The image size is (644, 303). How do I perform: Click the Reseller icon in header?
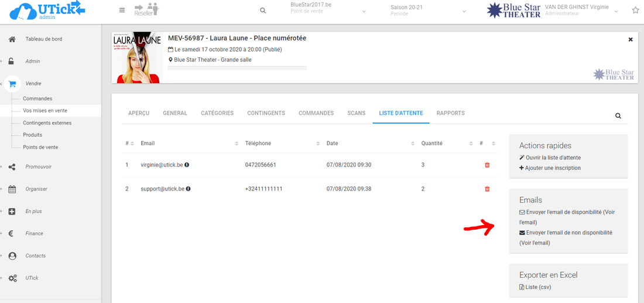coord(146,10)
